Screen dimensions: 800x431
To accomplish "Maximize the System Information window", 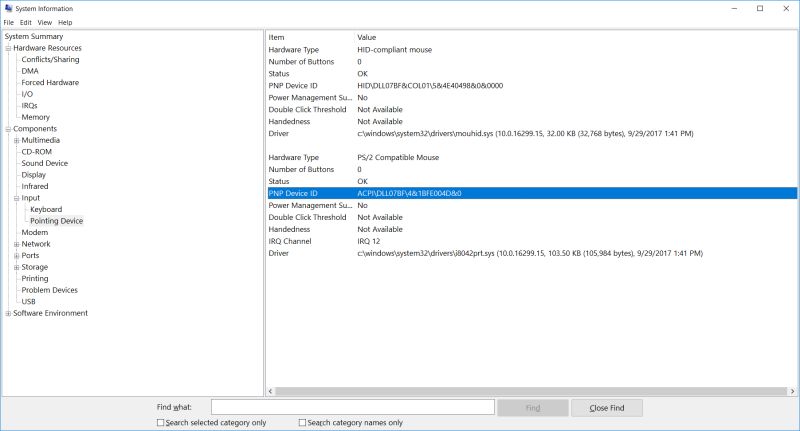I will point(760,9).
